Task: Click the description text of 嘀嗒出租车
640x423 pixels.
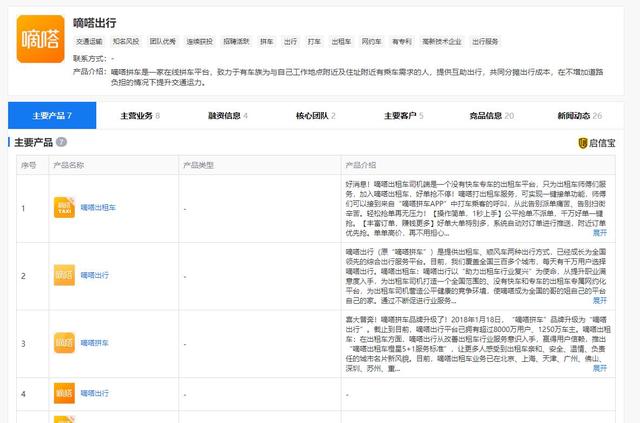Action: [476, 208]
